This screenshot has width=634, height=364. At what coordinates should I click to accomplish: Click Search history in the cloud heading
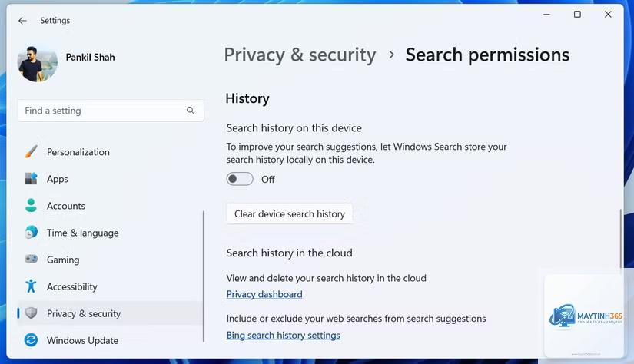click(x=289, y=253)
